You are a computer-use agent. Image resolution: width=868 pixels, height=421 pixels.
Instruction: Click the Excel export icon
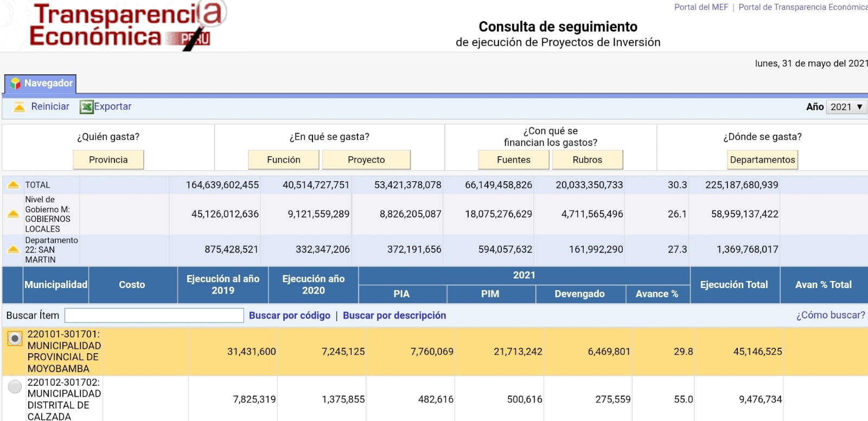pos(86,107)
